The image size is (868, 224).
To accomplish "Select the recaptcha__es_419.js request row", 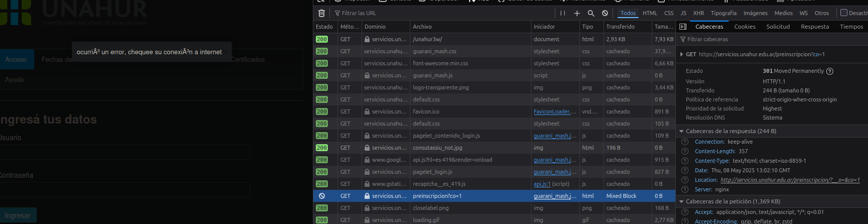I will click(x=495, y=184).
